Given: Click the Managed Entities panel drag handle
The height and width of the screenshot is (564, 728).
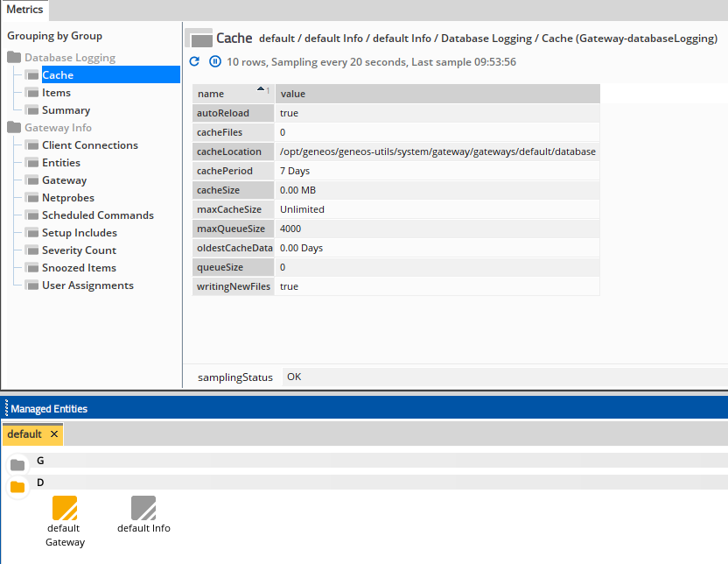Looking at the screenshot, I should pos(6,408).
